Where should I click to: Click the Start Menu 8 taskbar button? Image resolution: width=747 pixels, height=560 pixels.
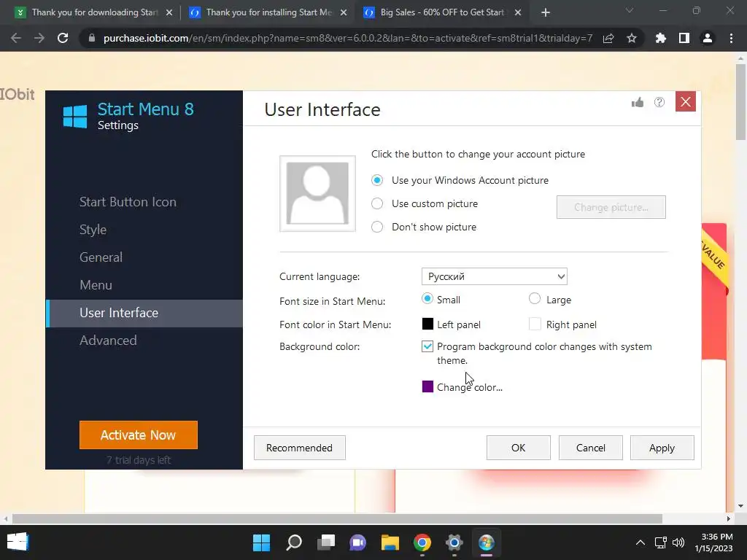[18, 542]
